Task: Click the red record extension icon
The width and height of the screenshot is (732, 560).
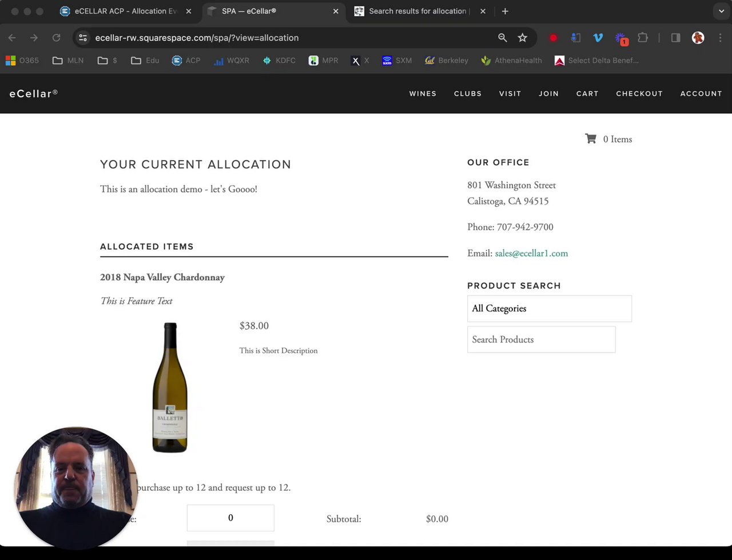Action: 553,38
